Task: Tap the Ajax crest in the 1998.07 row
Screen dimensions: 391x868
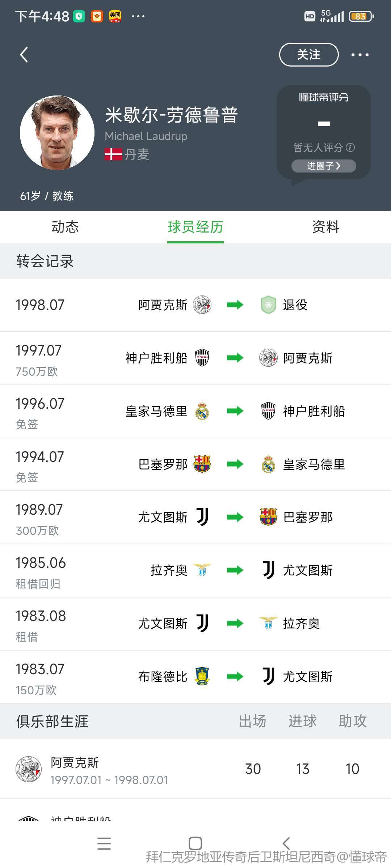Action: (x=202, y=305)
